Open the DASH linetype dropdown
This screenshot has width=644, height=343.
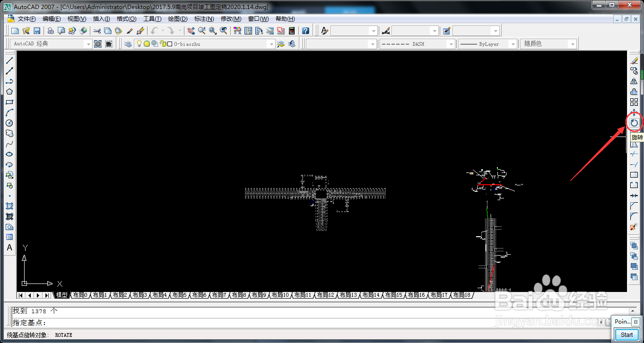point(451,44)
